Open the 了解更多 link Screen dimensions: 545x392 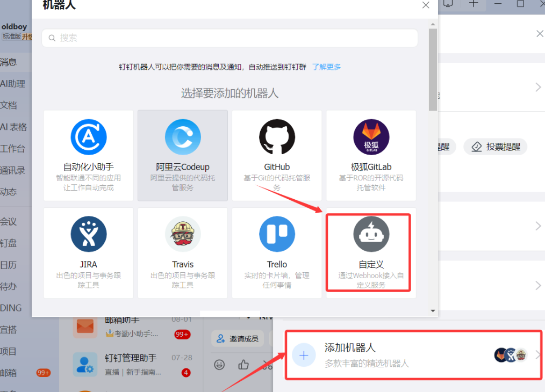tap(326, 67)
